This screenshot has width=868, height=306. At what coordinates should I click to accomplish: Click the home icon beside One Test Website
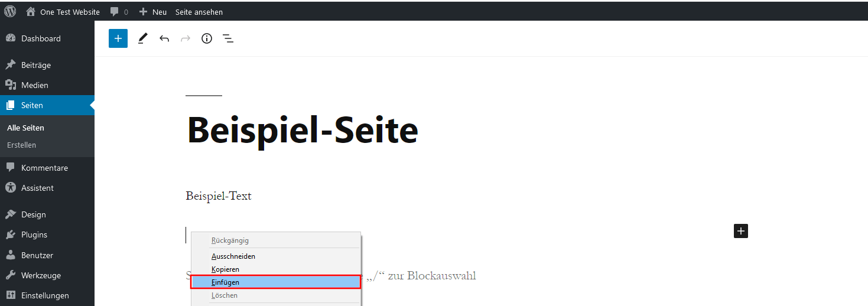(31, 11)
